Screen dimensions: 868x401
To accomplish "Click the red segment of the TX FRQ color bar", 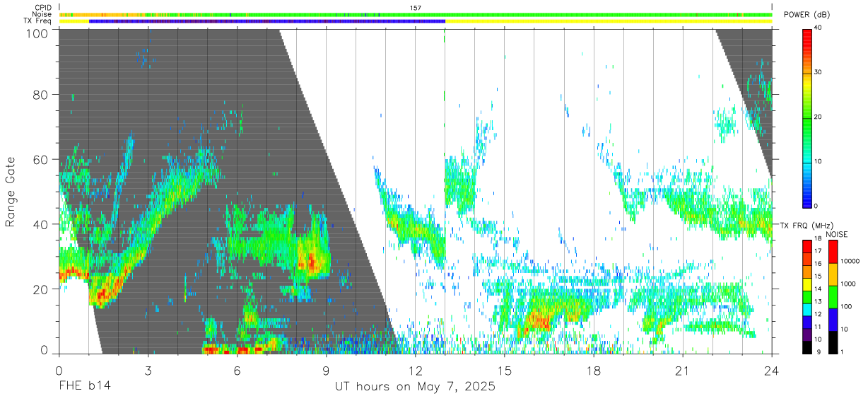I will (806, 246).
